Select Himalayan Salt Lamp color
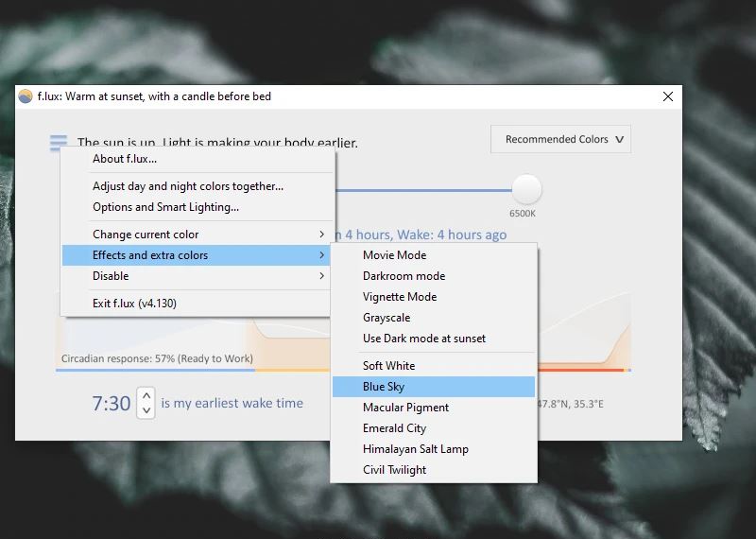This screenshot has width=756, height=539. point(434,449)
